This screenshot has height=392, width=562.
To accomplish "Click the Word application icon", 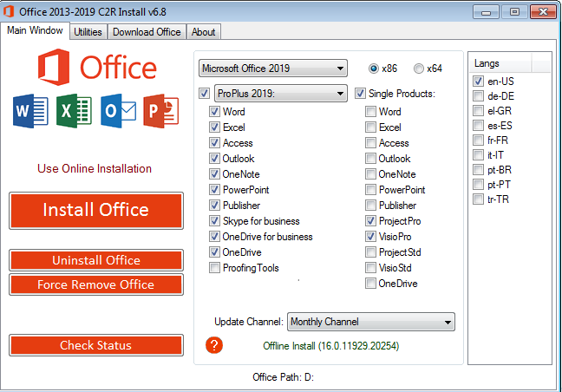I will coord(30,111).
